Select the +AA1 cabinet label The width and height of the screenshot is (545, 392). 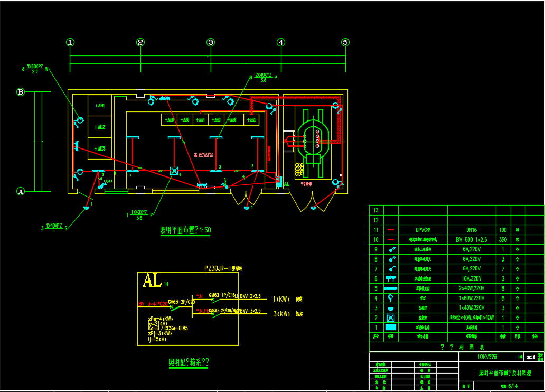(251, 119)
